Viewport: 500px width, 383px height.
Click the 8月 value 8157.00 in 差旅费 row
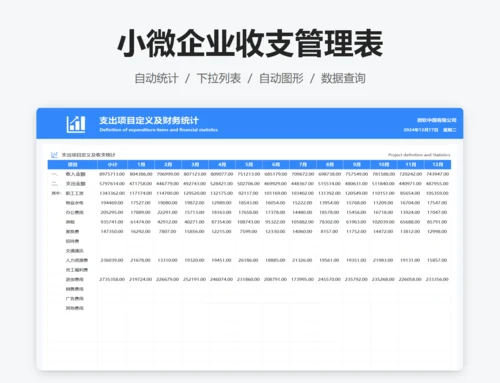[x=329, y=232]
